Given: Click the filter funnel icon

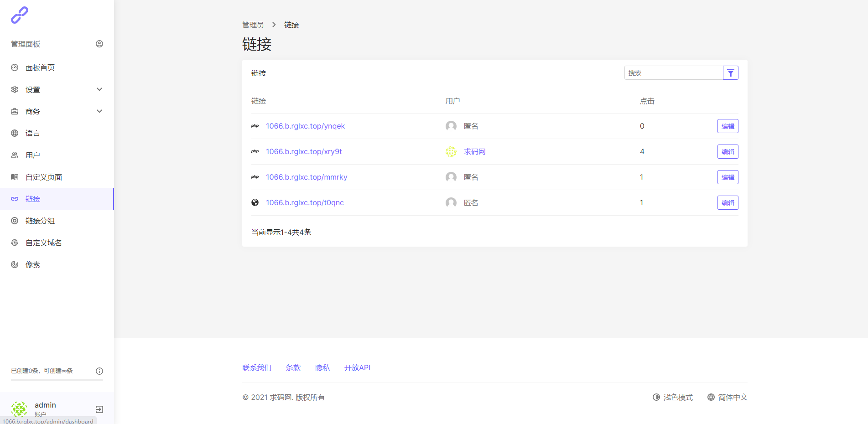Looking at the screenshot, I should (730, 73).
